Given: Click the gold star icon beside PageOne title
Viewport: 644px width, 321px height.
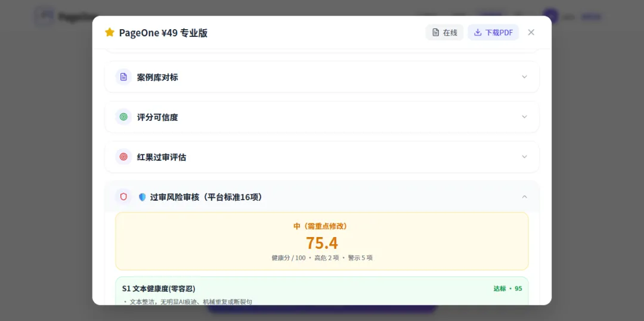Looking at the screenshot, I should coord(110,32).
